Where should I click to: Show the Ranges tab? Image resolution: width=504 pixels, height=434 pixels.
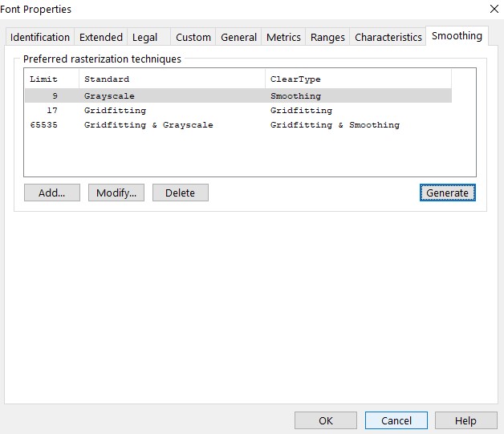(327, 37)
